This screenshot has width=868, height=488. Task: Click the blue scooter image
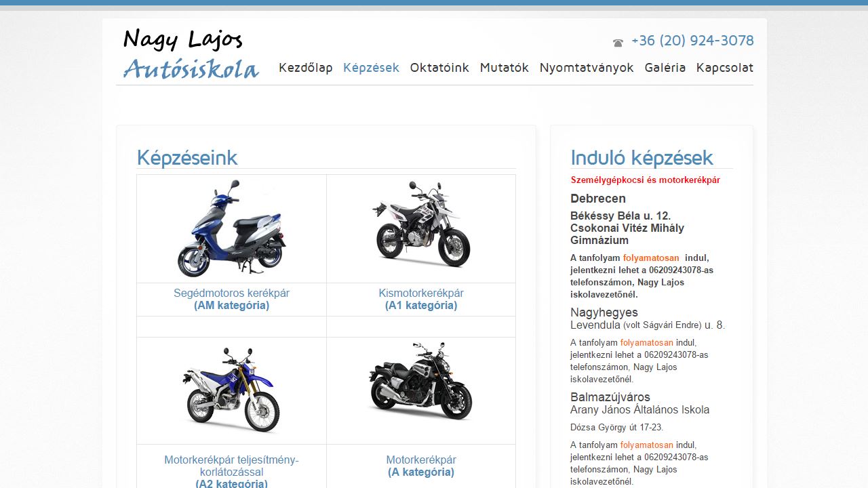tap(231, 228)
